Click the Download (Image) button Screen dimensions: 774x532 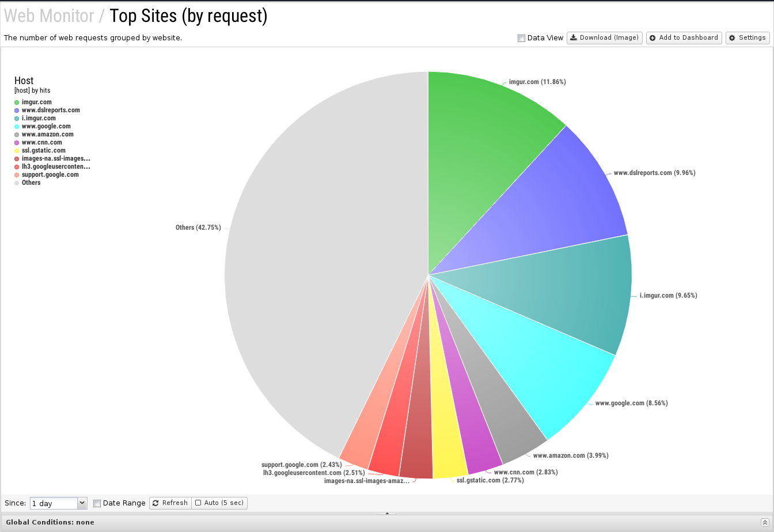pos(605,37)
